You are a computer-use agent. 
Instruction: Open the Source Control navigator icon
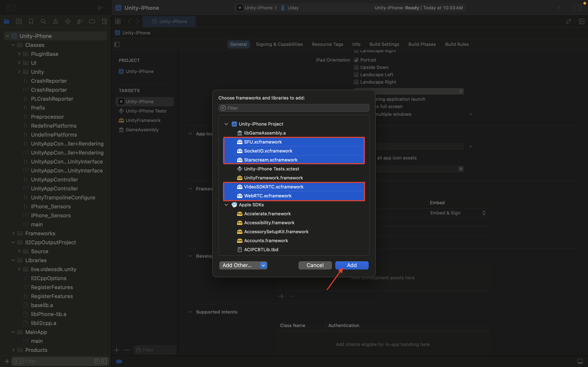(x=19, y=21)
